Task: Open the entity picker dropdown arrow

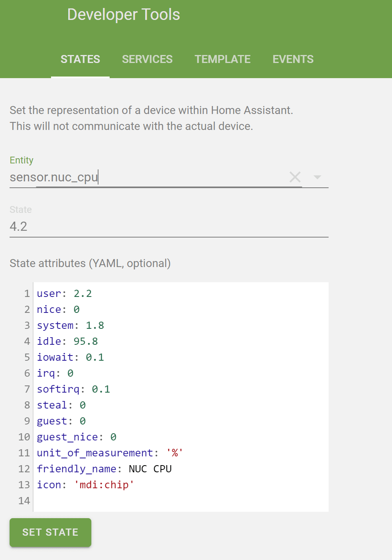Action: pos(317,177)
